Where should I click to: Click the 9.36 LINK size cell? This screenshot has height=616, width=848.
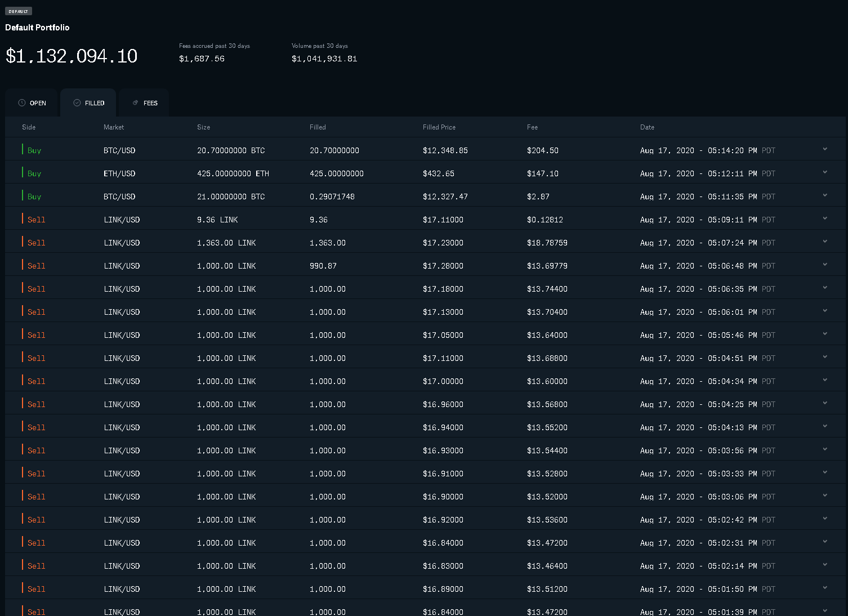(217, 220)
